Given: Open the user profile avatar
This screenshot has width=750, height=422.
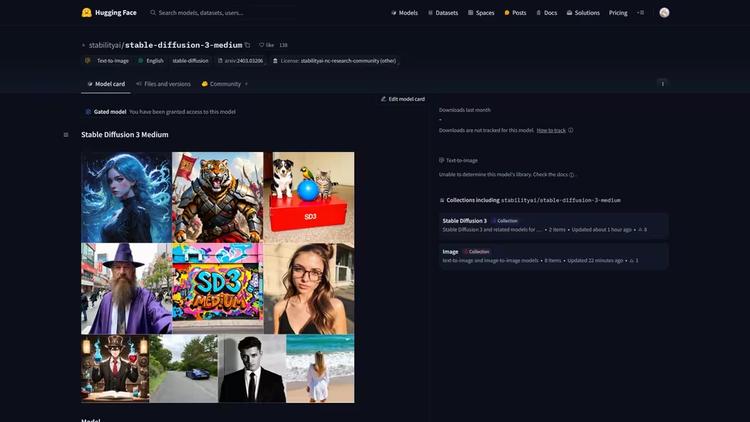Looking at the screenshot, I should [x=664, y=13].
